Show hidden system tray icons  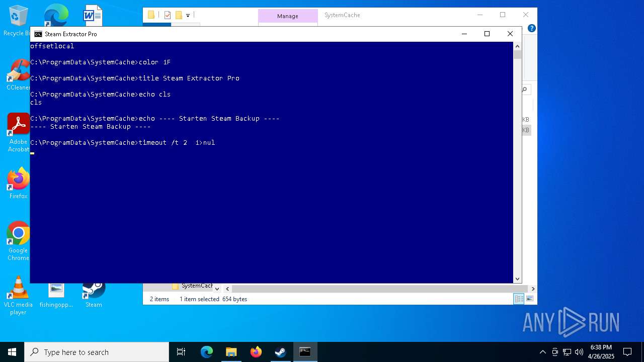click(x=542, y=352)
